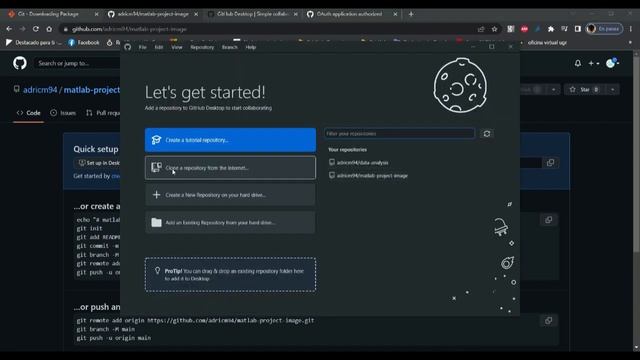This screenshot has width=640, height=360.
Task: Open the Star list dropdown arrow
Action: click(613, 89)
